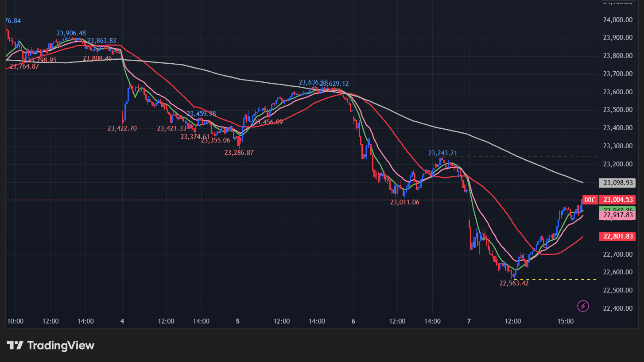Screen dimensions: 644x362
Task: Click the pink 22,917.83 price tag
Action: coord(618,215)
